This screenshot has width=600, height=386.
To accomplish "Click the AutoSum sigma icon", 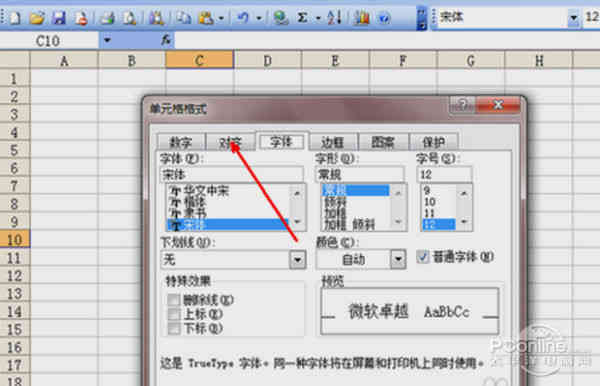I will [x=302, y=18].
